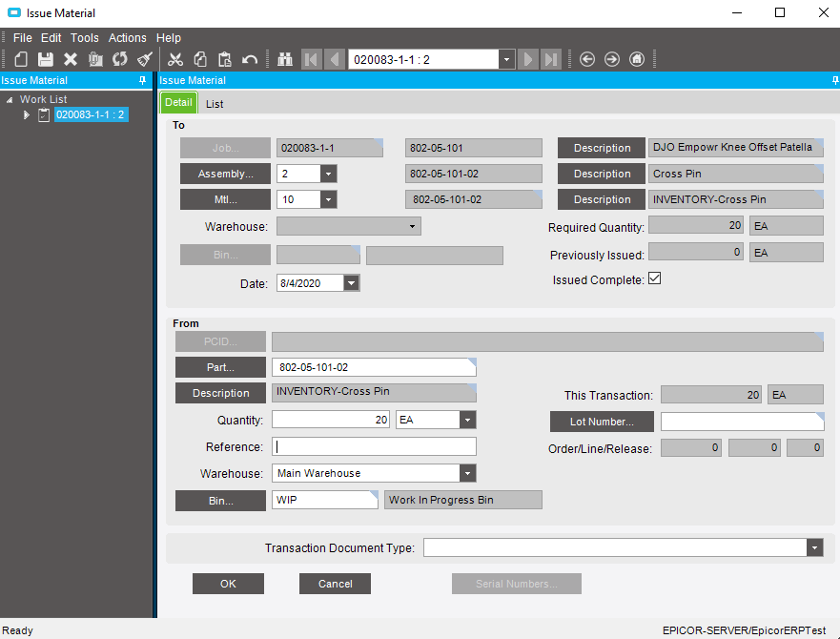This screenshot has height=639, width=840.
Task: Click the Home icon in toolbar
Action: (x=637, y=59)
